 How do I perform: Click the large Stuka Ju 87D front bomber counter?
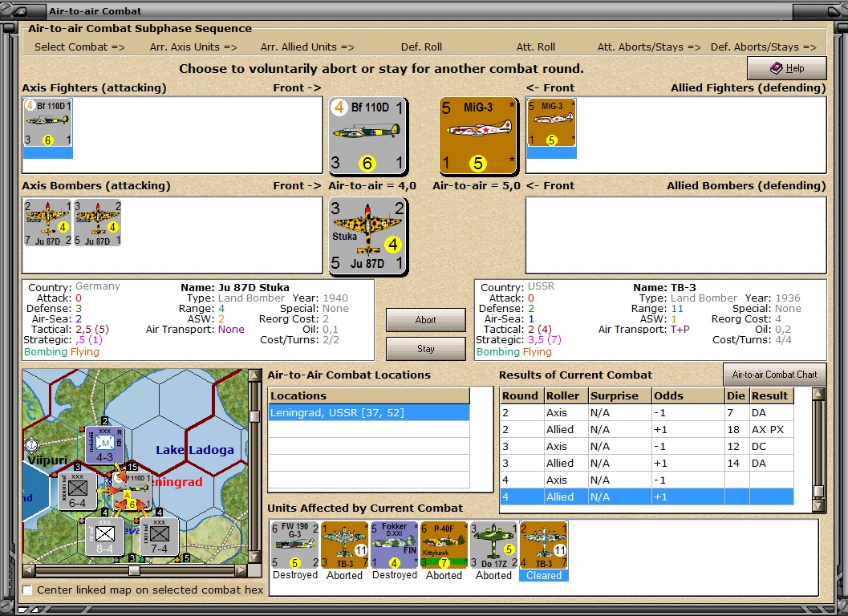pos(367,236)
